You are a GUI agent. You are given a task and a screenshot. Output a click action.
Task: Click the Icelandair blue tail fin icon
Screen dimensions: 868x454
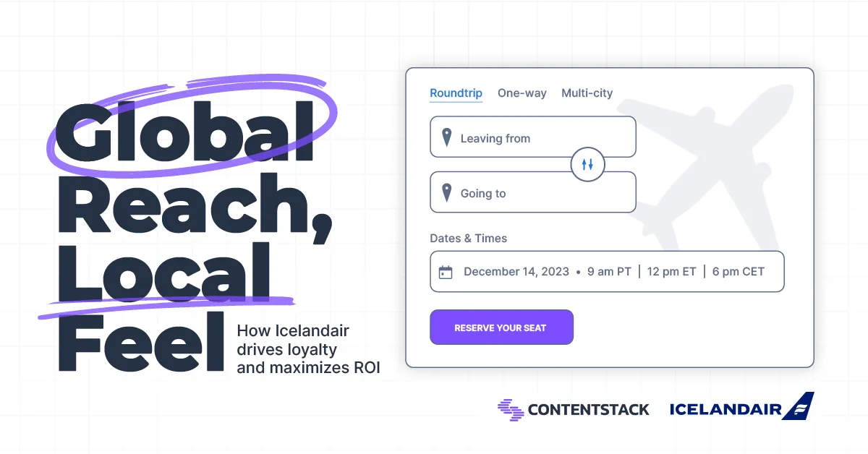click(799, 406)
